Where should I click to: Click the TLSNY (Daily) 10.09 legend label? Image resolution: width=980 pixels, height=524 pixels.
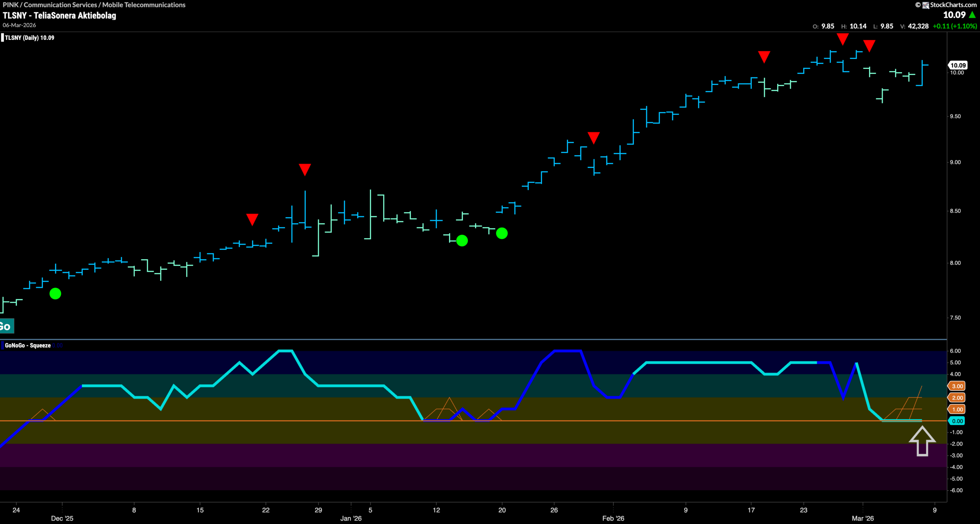(29, 38)
